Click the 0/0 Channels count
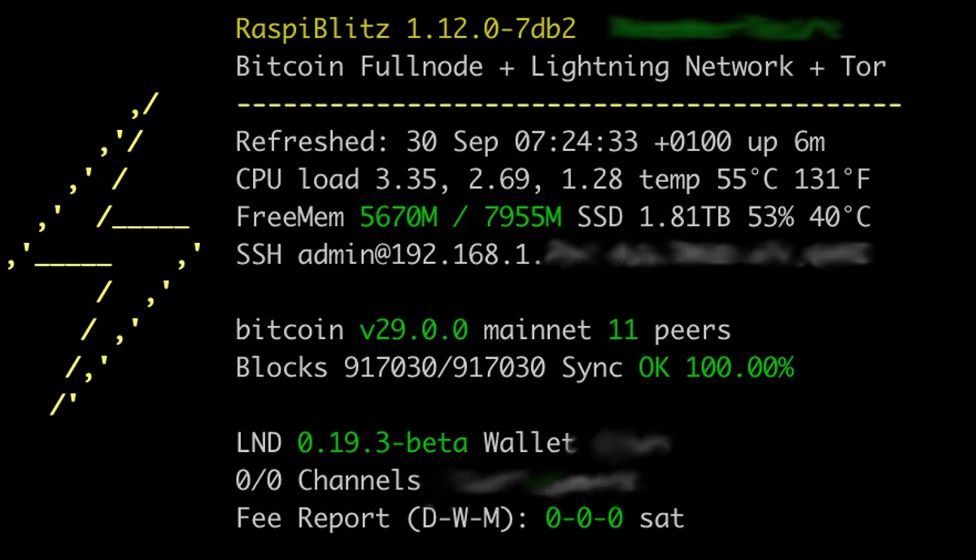The image size is (976, 560). tap(328, 480)
